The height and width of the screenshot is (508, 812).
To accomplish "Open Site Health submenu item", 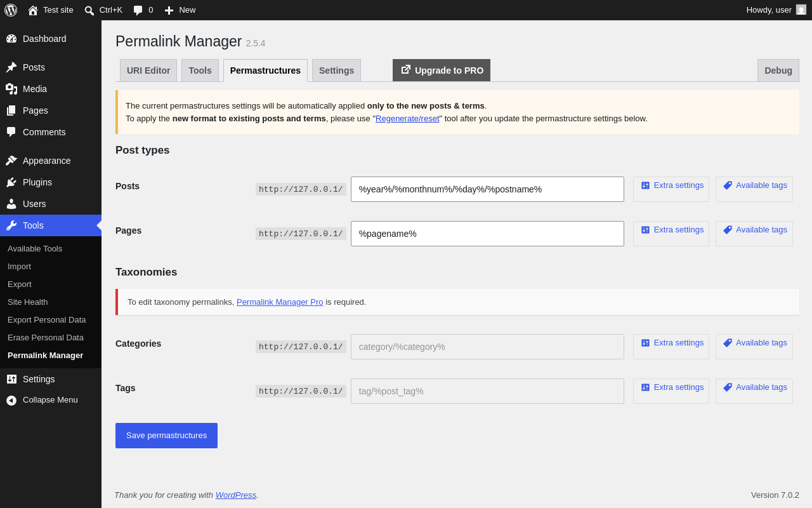I will tap(51, 302).
